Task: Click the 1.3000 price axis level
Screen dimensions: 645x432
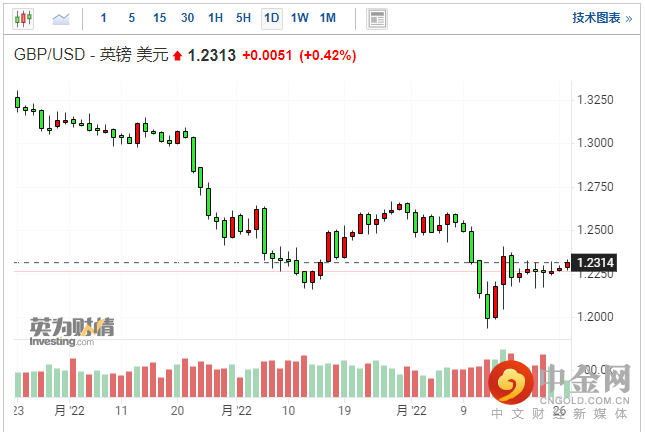Action: pos(595,143)
